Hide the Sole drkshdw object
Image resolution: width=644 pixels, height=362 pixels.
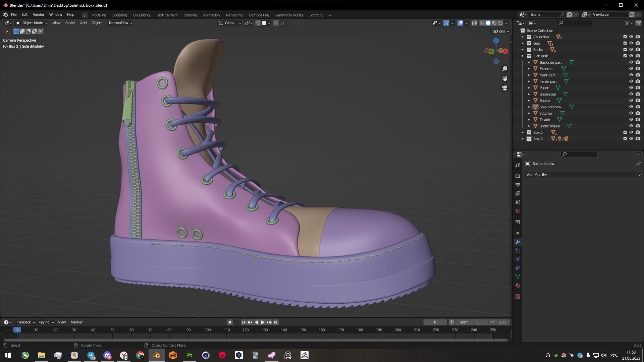pos(631,107)
